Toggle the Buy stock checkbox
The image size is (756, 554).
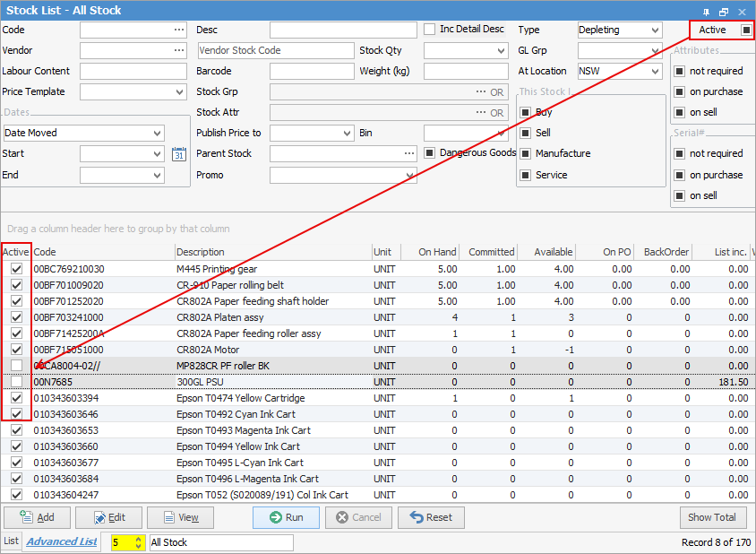[526, 112]
